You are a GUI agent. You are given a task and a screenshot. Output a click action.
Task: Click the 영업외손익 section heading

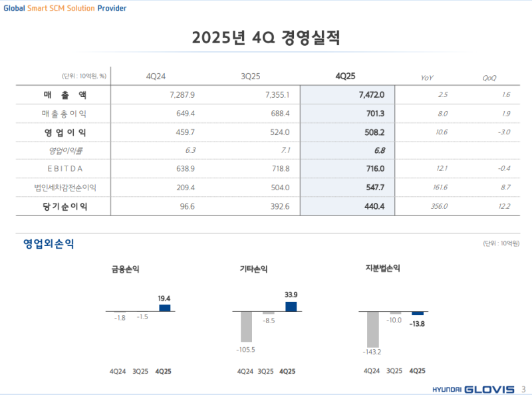pyautogui.click(x=49, y=244)
